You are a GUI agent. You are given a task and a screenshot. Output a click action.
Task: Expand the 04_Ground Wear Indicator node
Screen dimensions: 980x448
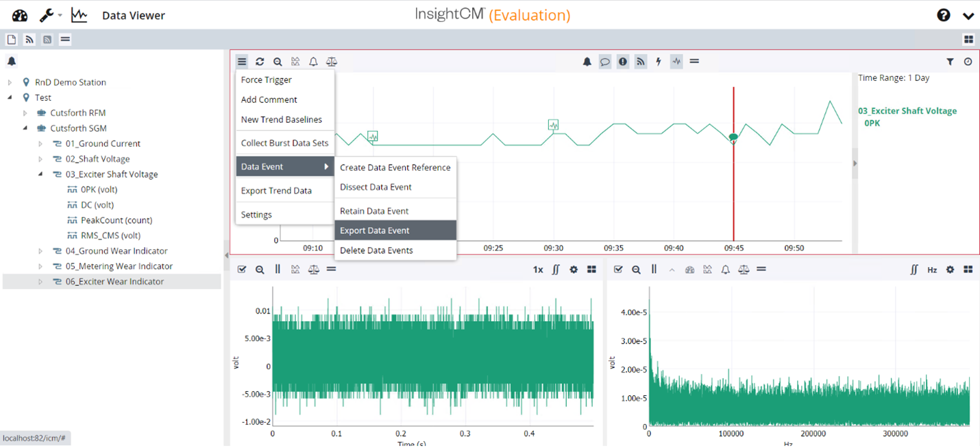point(40,251)
